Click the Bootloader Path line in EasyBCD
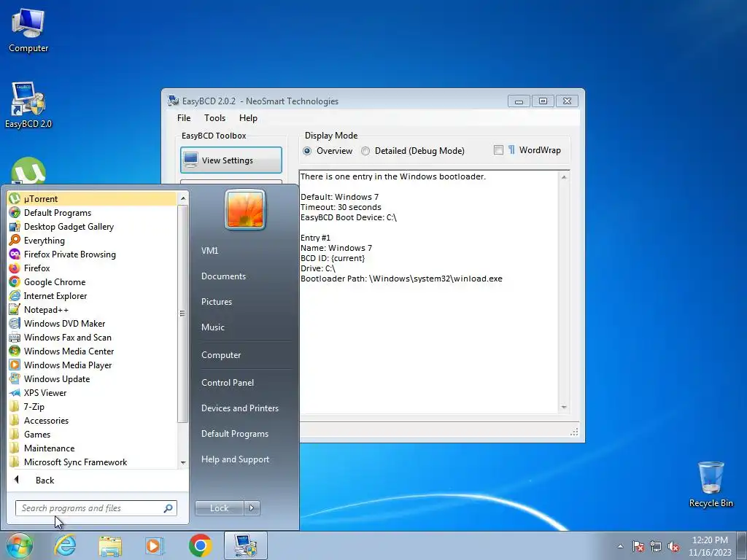 401,279
